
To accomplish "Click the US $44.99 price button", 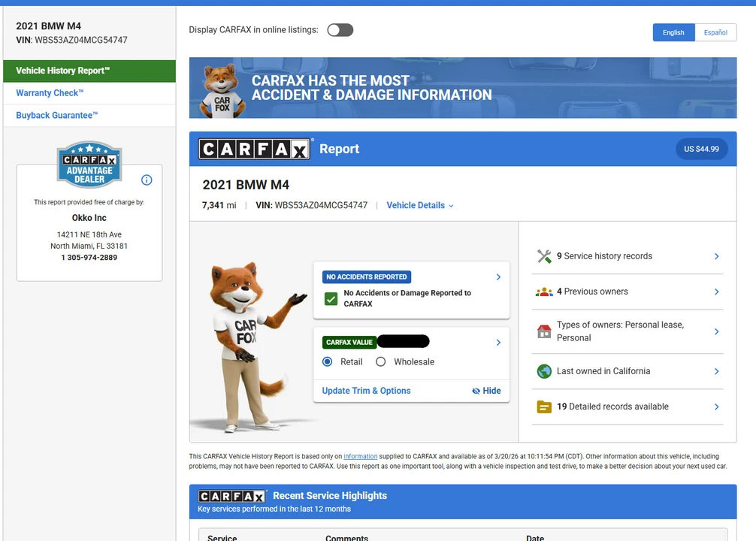I will (702, 149).
